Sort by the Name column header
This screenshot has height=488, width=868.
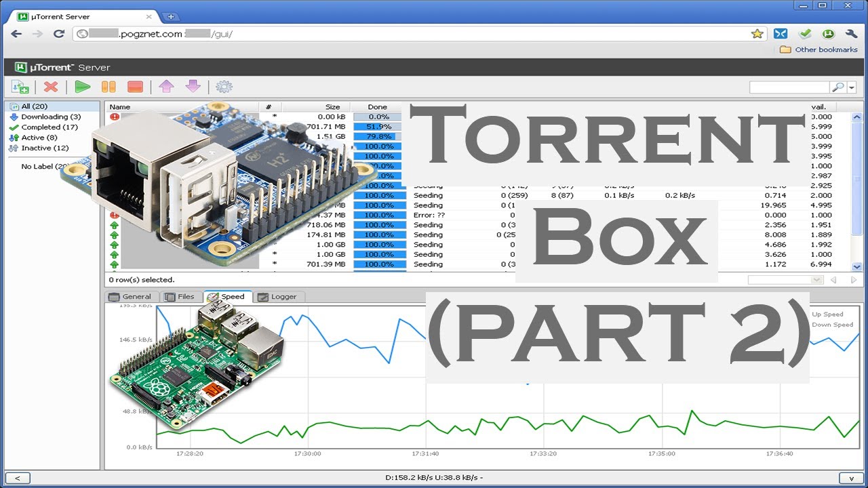182,106
